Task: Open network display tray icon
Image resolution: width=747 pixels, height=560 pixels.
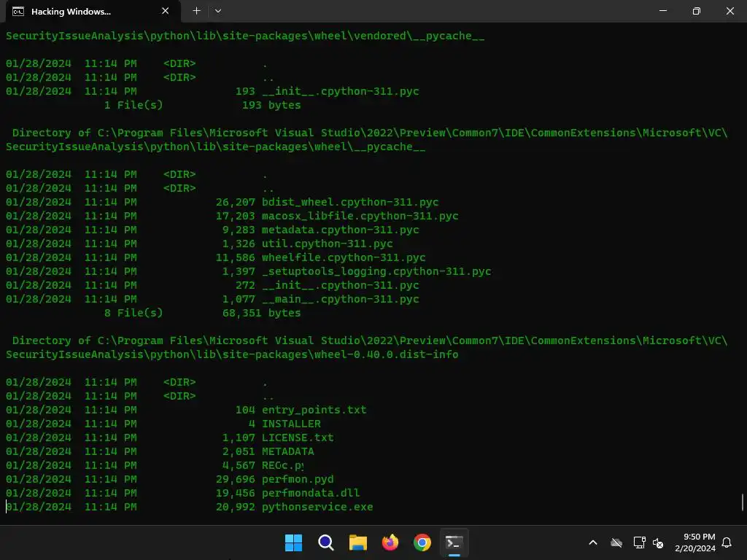Action: pos(639,542)
